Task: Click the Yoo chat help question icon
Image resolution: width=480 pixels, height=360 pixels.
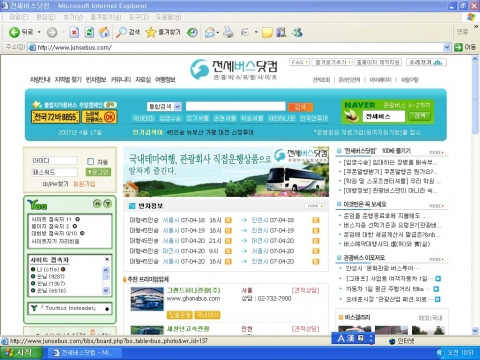Action: [108, 204]
